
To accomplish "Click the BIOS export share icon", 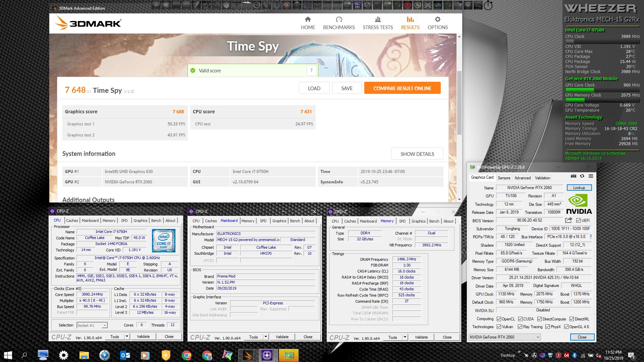I will (x=568, y=220).
